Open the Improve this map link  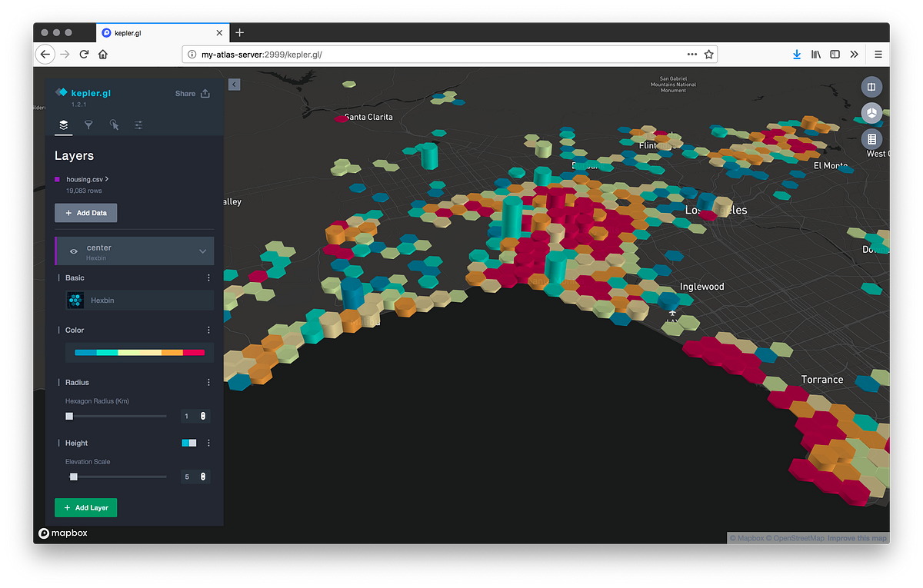(x=857, y=537)
